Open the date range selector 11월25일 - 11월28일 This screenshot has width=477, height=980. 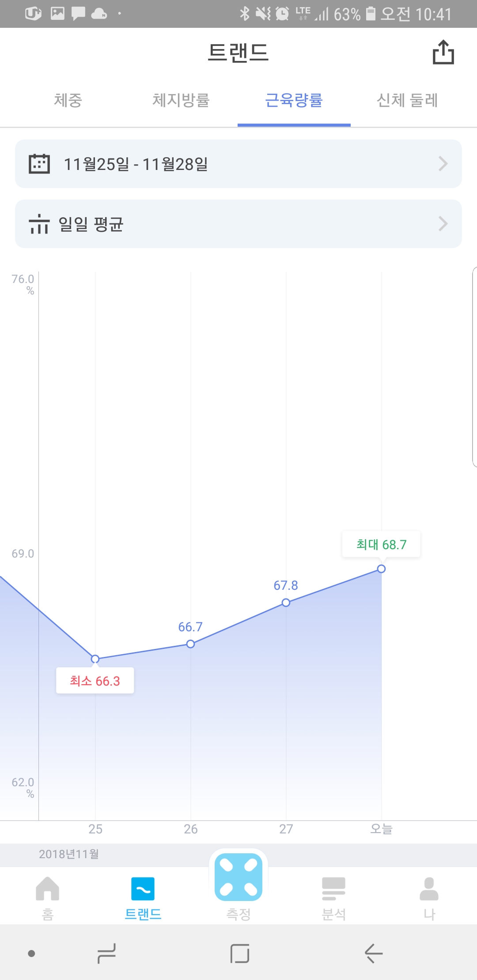(x=136, y=164)
